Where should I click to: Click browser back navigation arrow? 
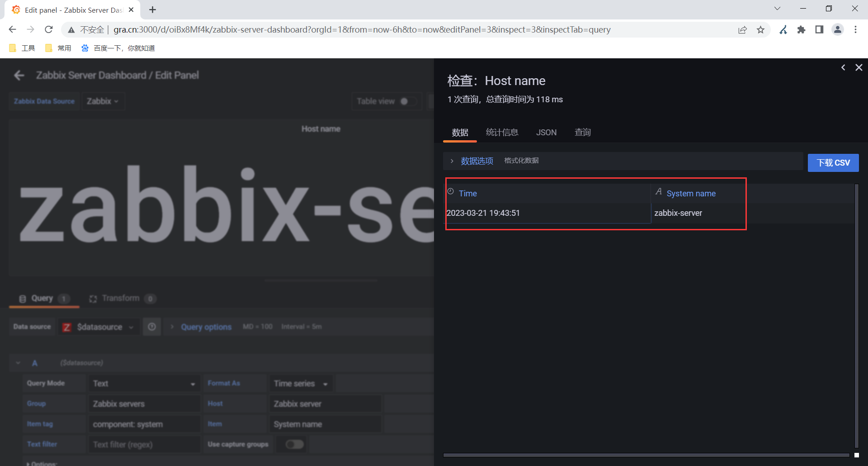pyautogui.click(x=12, y=29)
